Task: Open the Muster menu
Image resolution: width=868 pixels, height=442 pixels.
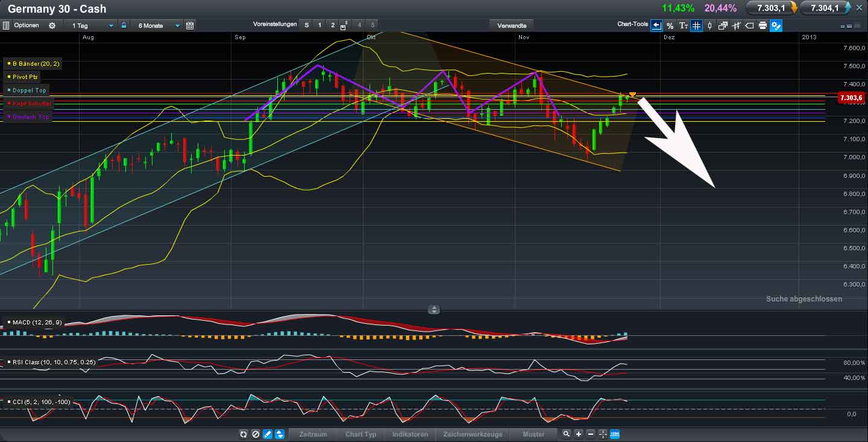Action: [533, 434]
